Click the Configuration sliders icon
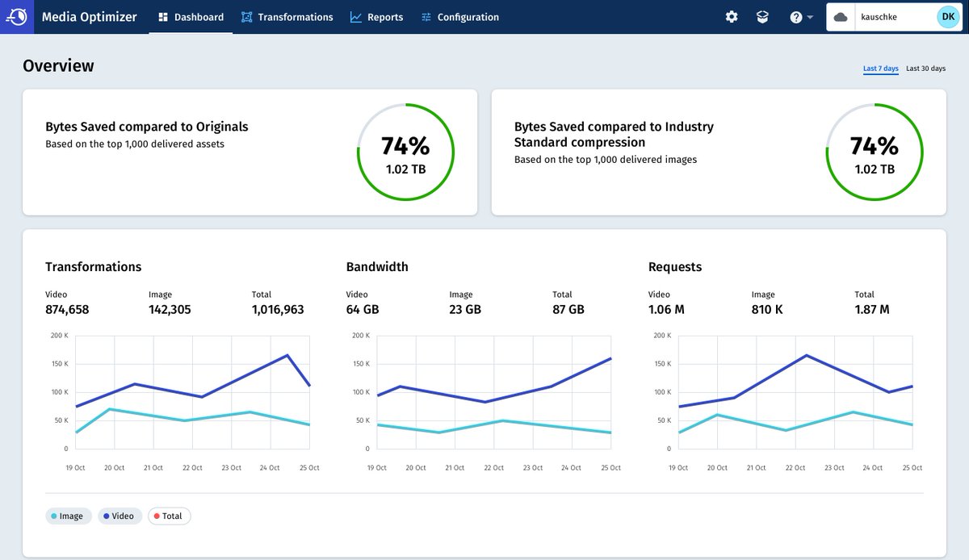 click(x=426, y=17)
